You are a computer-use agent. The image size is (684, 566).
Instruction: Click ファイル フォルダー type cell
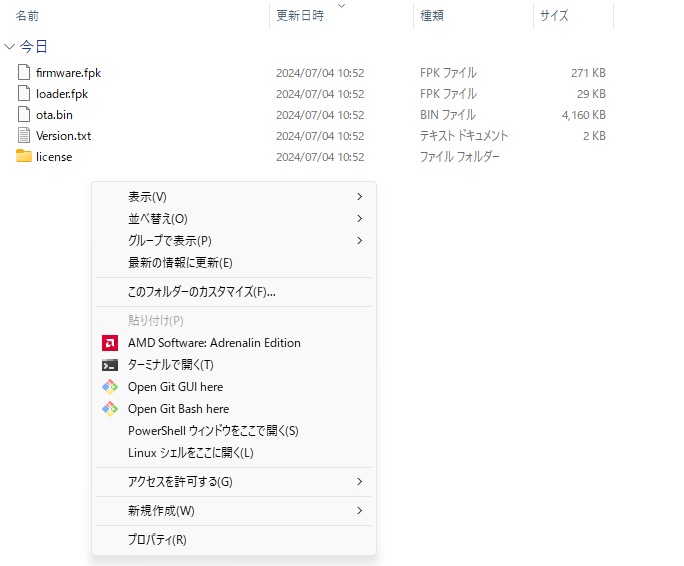tap(460, 157)
